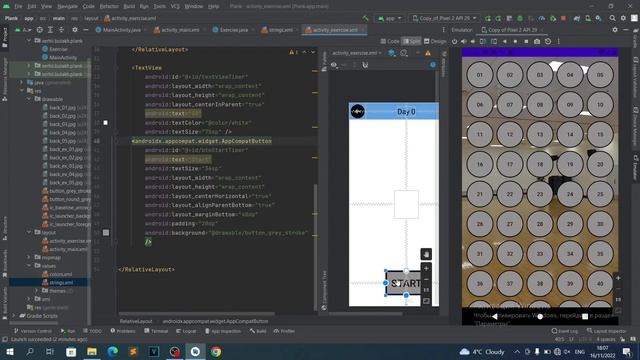This screenshot has width=640, height=360.
Task: Click the Debug app bug icon
Action: pos(520,18)
